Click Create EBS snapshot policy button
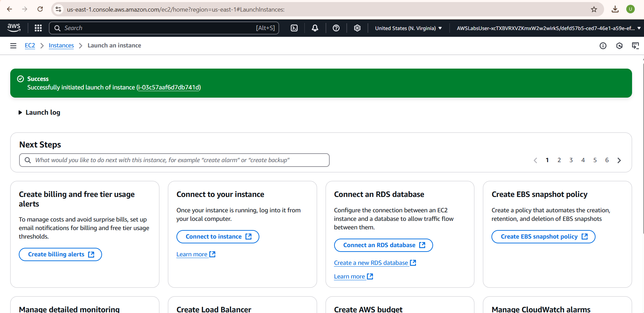 (543, 237)
